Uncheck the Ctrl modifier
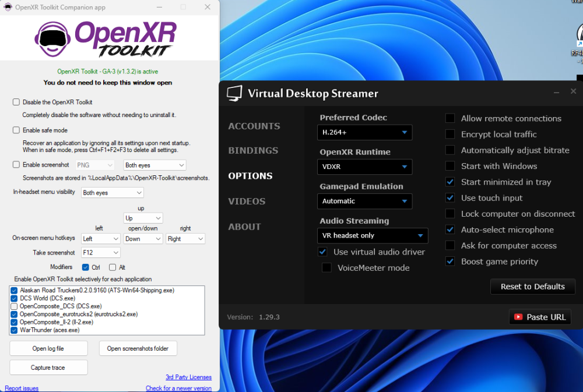Image resolution: width=583 pixels, height=392 pixels. point(86,267)
